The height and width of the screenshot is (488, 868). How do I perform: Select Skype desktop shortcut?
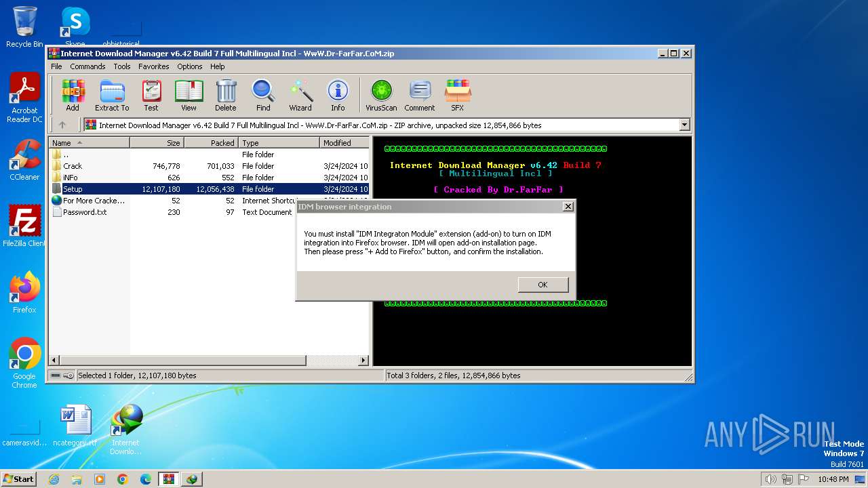(75, 25)
